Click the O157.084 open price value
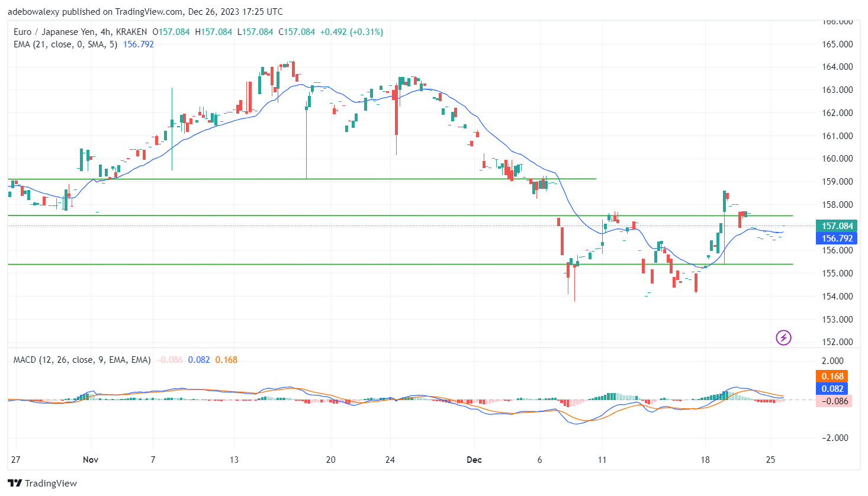Viewport: 868px width, 496px height. pyautogui.click(x=171, y=32)
